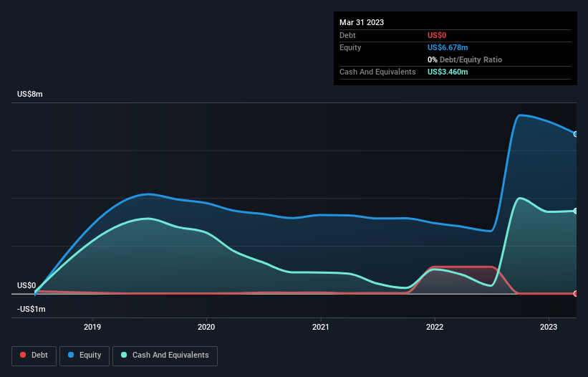588x377 pixels.
Task: Toggle the Debt series legend button
Action: [x=34, y=355]
